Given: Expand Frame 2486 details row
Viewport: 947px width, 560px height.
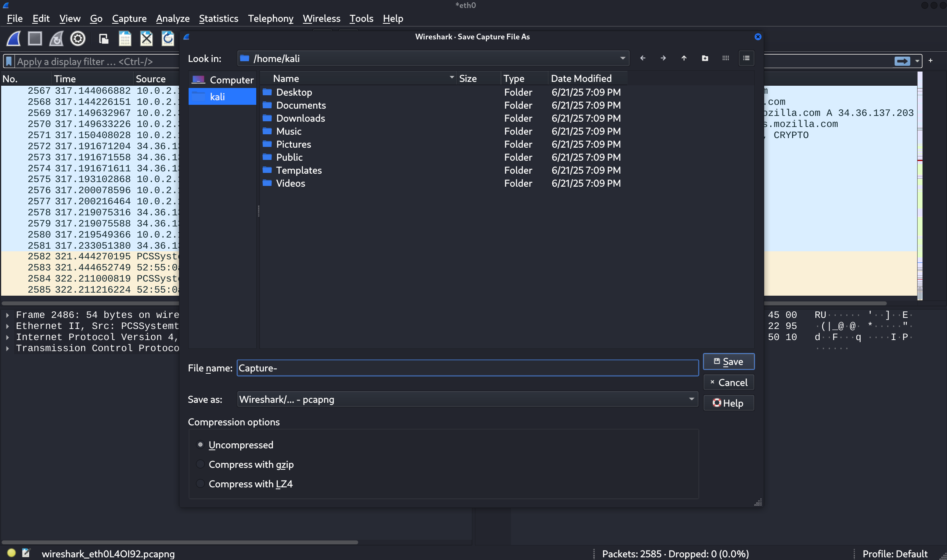Looking at the screenshot, I should [x=7, y=315].
